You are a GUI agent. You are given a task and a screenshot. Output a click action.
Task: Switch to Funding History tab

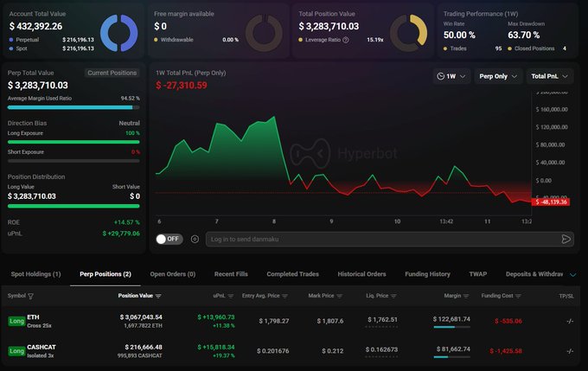[x=427, y=274]
